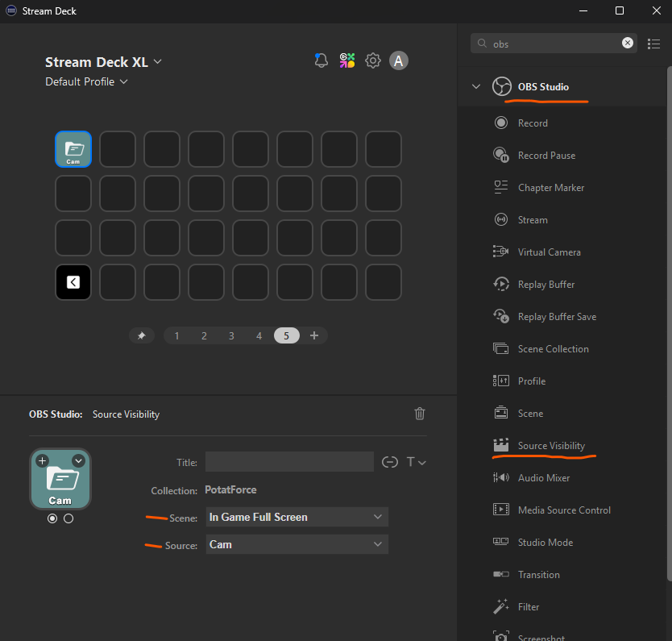Image resolution: width=672 pixels, height=641 pixels.
Task: Click the Replay Buffer Save label
Action: click(557, 316)
